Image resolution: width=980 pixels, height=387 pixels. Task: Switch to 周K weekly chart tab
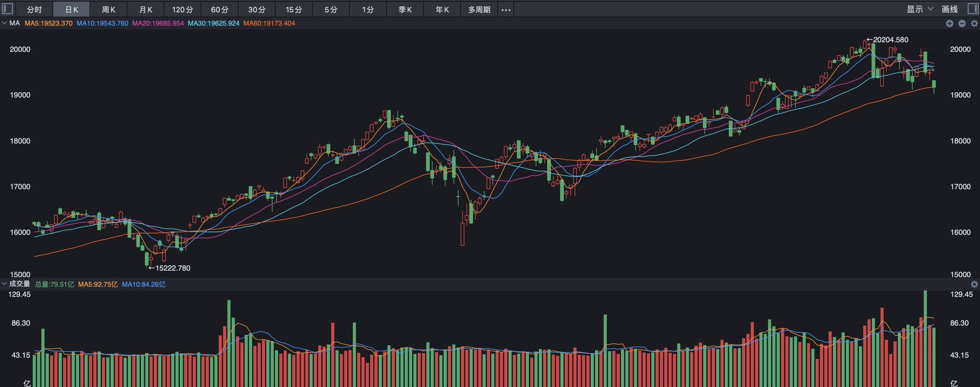(108, 10)
